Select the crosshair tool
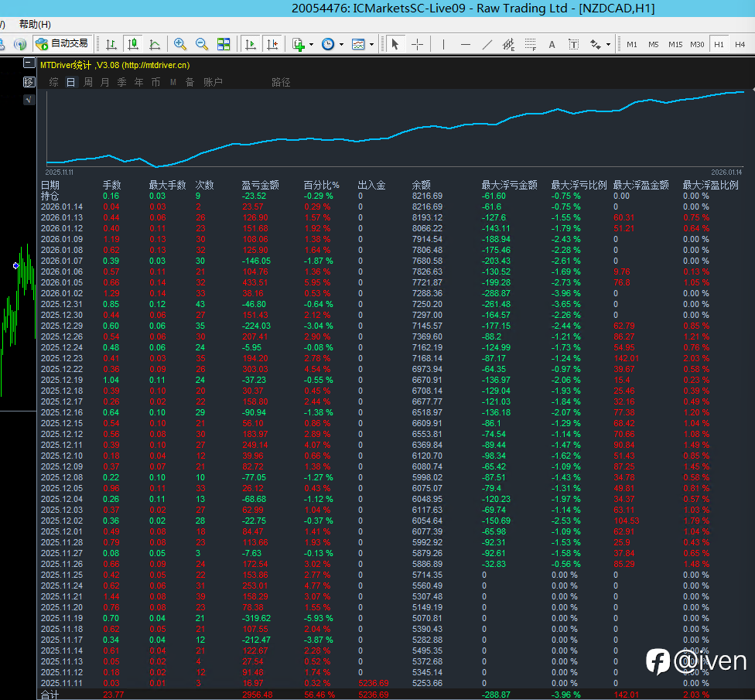The height and width of the screenshot is (700, 755). click(x=417, y=44)
